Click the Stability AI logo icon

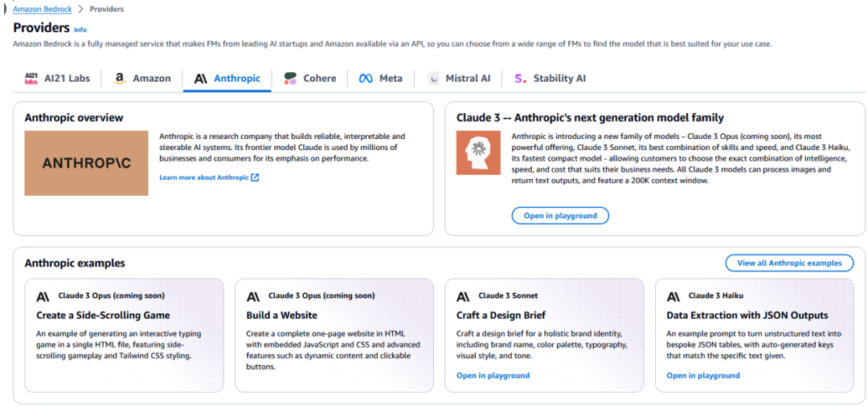(x=520, y=79)
